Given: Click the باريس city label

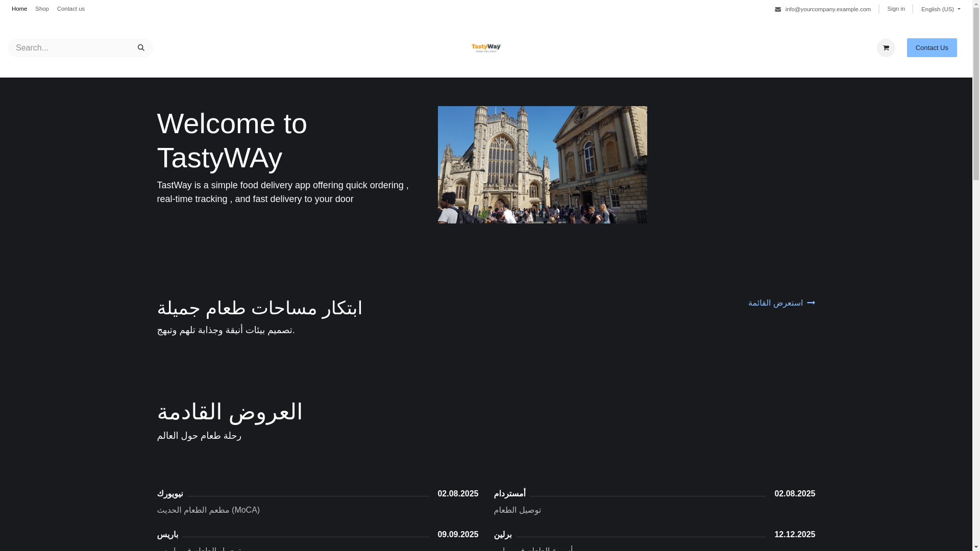Looking at the screenshot, I should [x=167, y=535].
